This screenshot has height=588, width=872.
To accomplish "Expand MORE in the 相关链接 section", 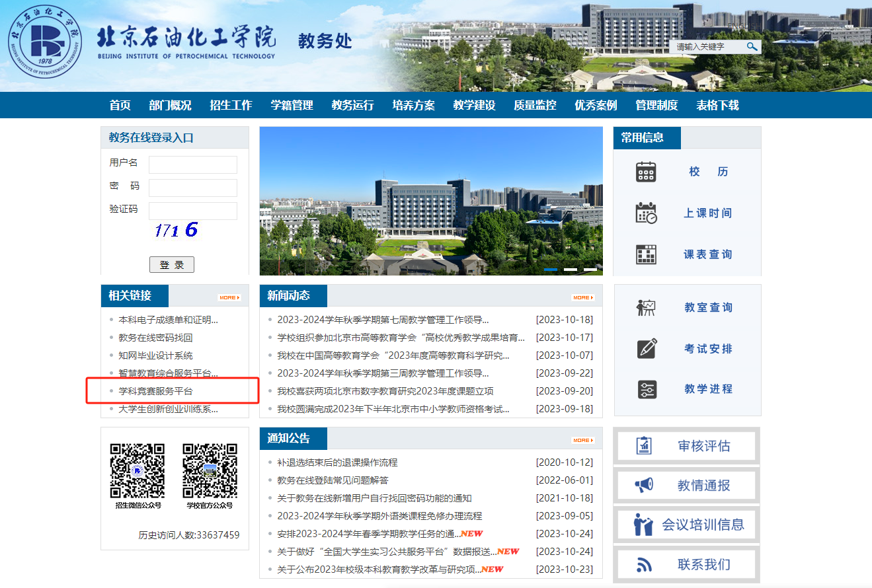I will tap(229, 298).
